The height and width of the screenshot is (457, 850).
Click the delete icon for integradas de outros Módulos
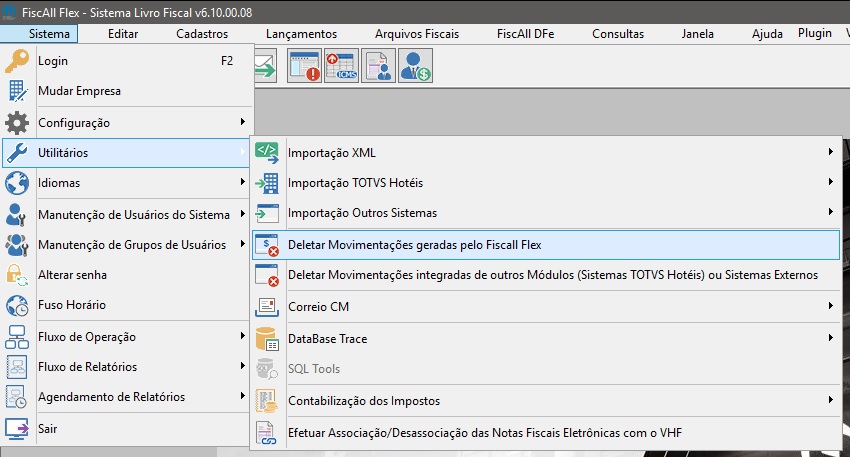[x=267, y=275]
